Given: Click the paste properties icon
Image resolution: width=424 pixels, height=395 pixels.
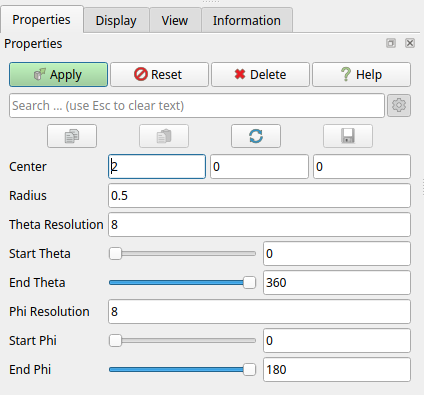Looking at the screenshot, I should click(x=164, y=136).
